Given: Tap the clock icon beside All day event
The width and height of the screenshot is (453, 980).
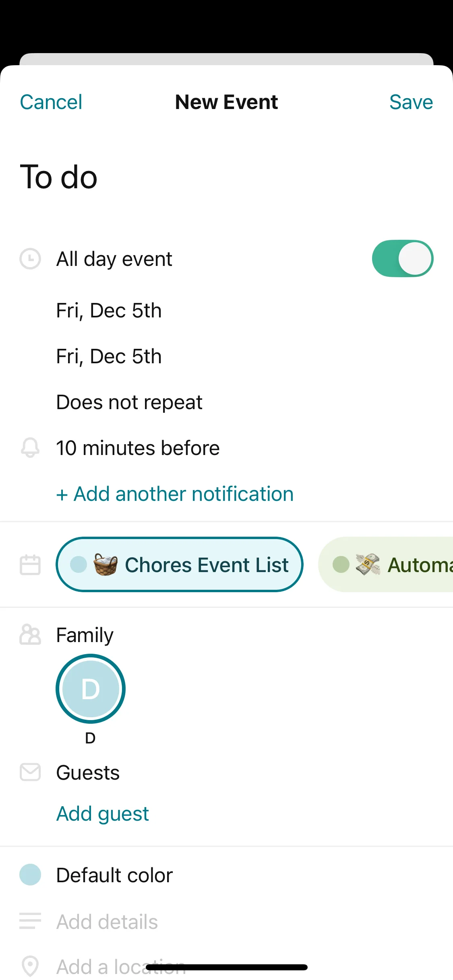Looking at the screenshot, I should [30, 259].
